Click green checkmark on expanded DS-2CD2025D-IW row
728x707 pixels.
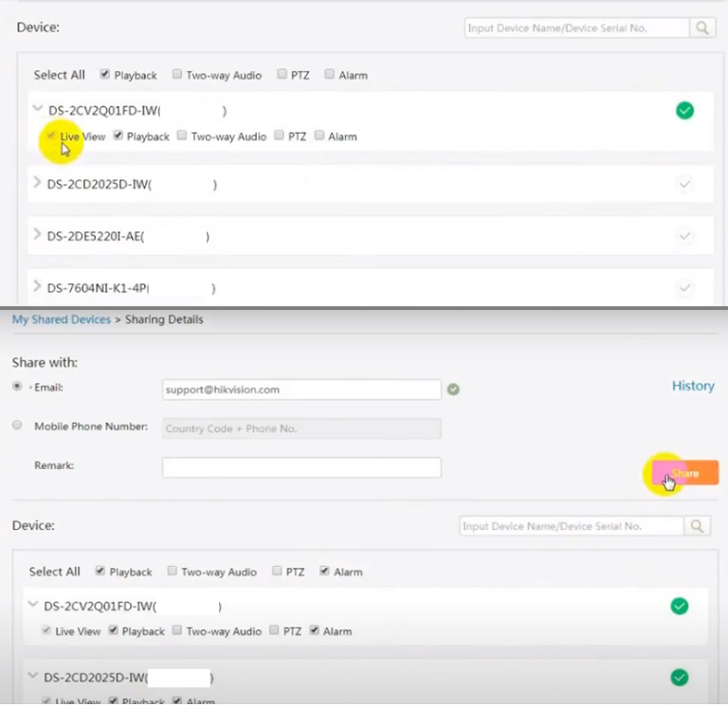pyautogui.click(x=679, y=677)
